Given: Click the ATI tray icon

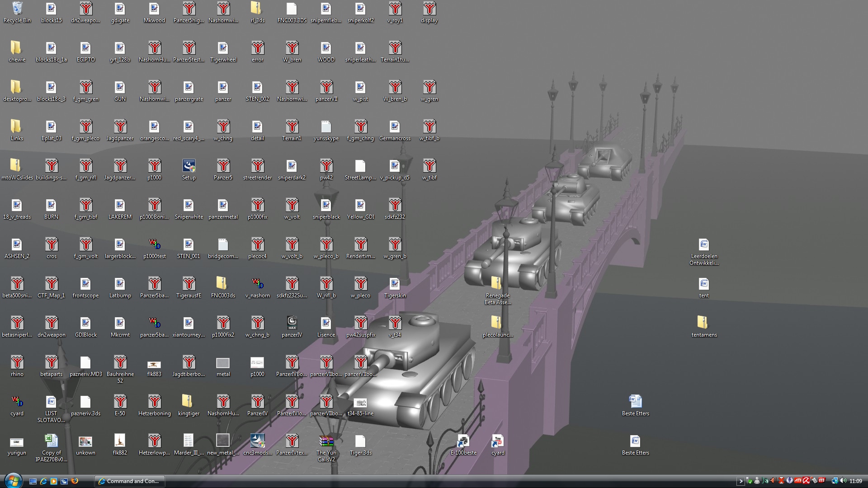Looking at the screenshot, I should tap(797, 481).
